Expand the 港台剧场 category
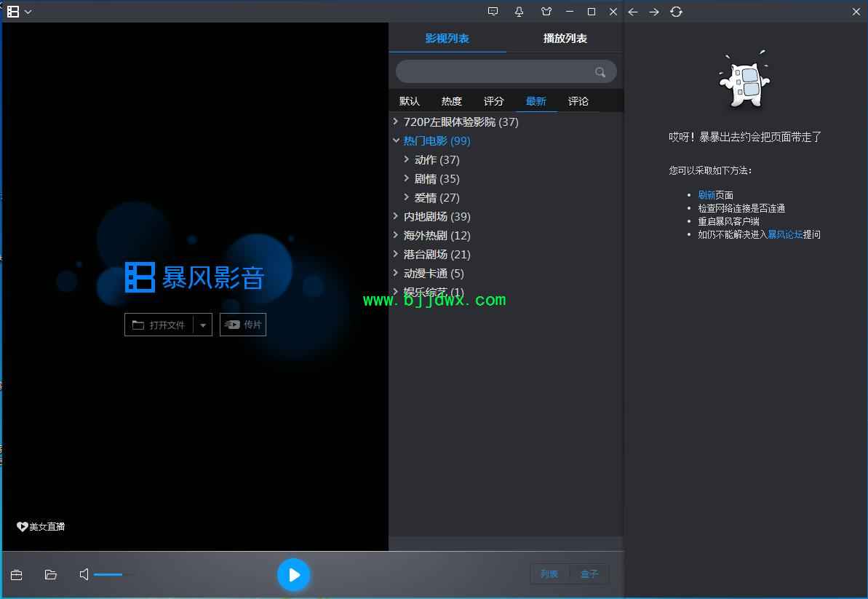The height and width of the screenshot is (599, 868). point(395,253)
